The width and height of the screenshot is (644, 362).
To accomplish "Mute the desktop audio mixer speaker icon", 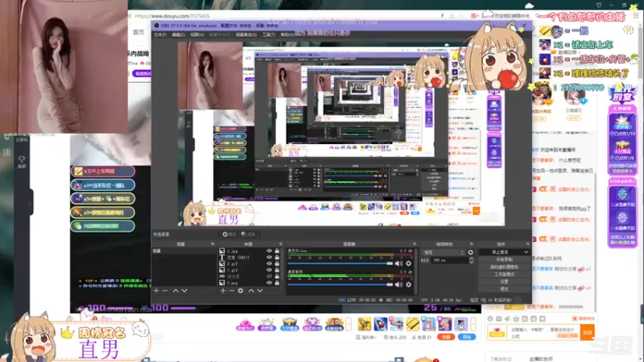I will coord(398,285).
